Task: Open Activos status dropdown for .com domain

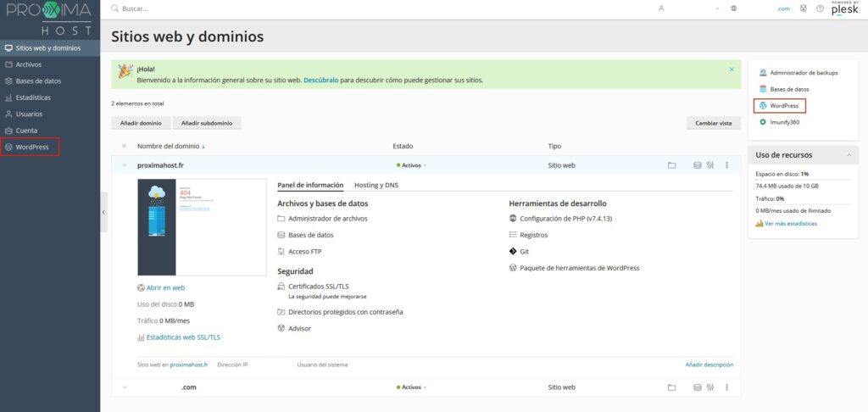Action: [411, 387]
